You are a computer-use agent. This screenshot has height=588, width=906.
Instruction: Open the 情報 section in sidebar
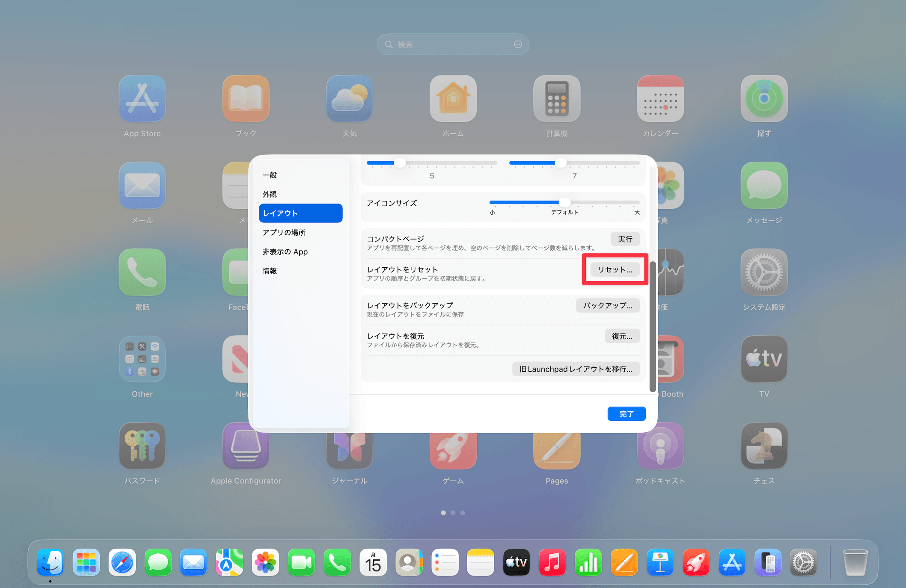300,271
